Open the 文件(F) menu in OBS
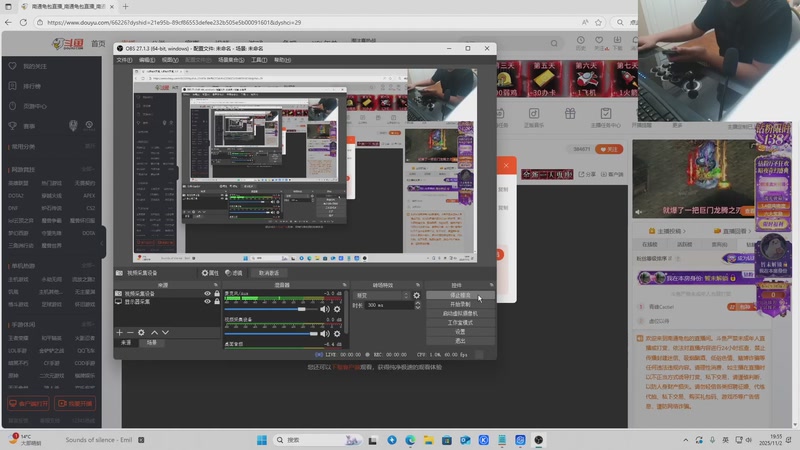Screen dimensions: 800x450 pyautogui.click(x=124, y=60)
